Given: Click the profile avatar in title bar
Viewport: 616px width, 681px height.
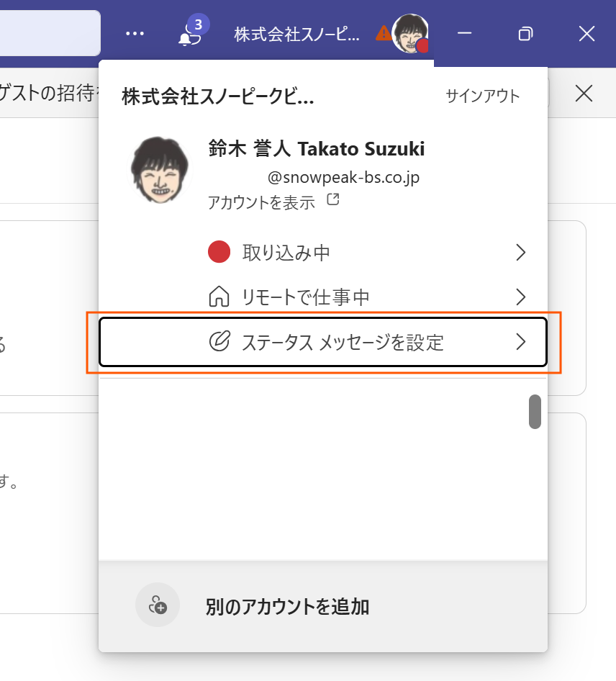Looking at the screenshot, I should click(409, 34).
